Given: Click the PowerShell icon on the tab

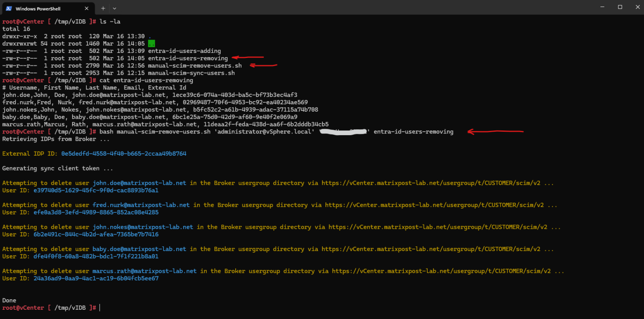Looking at the screenshot, I should pos(9,8).
